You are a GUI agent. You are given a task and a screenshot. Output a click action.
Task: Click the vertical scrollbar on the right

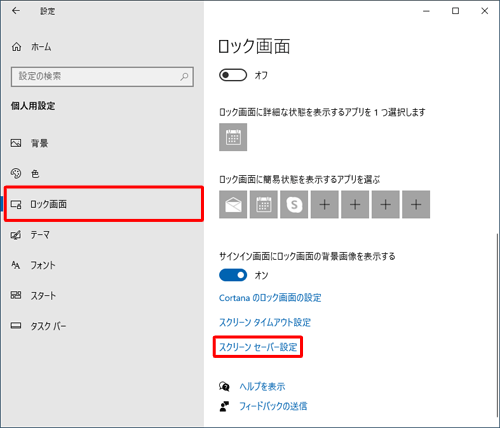(x=498, y=328)
